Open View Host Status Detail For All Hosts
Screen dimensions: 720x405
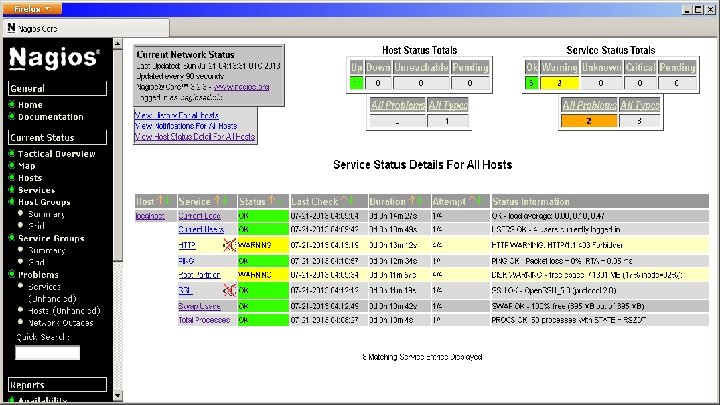pos(195,136)
